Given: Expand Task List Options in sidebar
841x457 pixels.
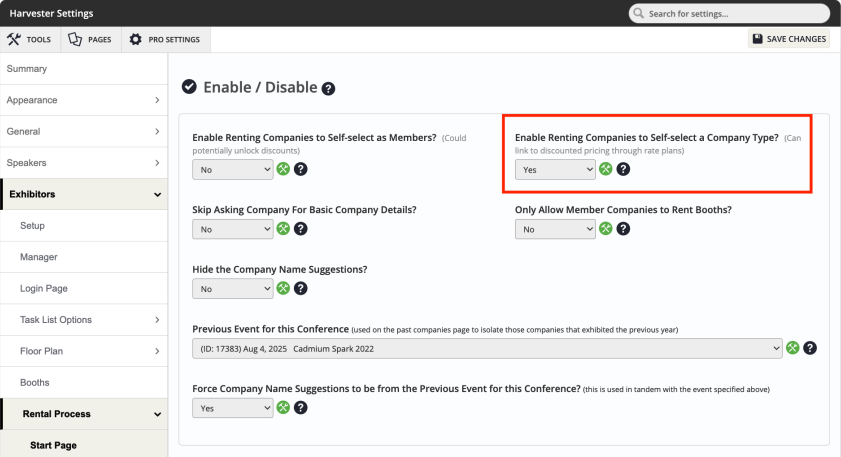Looking at the screenshot, I should [x=84, y=320].
